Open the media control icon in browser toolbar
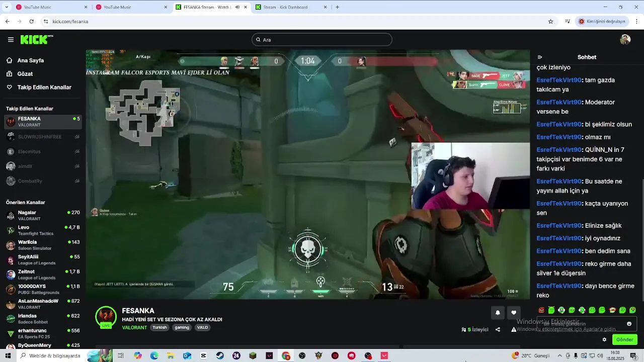Viewport: 644px width, 362px height. tap(568, 22)
